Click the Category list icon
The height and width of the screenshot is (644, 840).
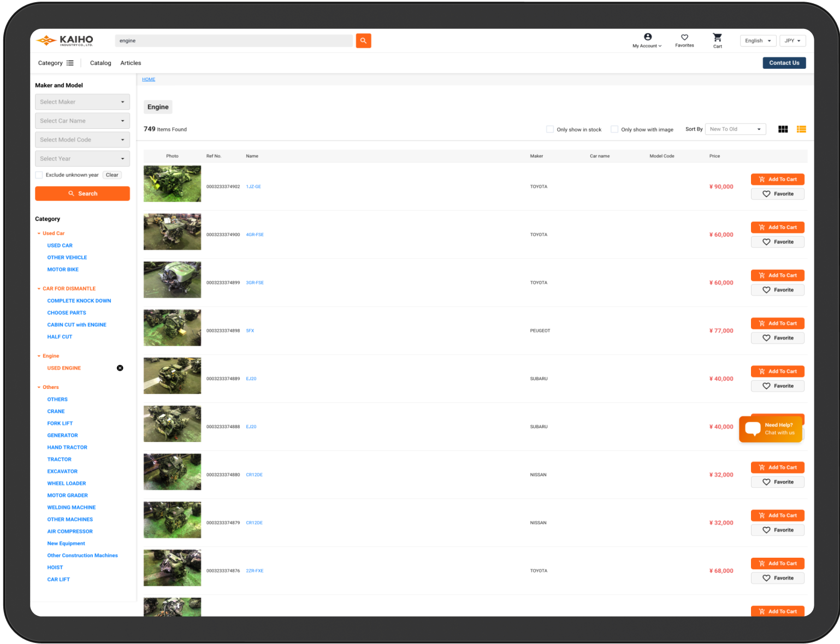(x=70, y=63)
